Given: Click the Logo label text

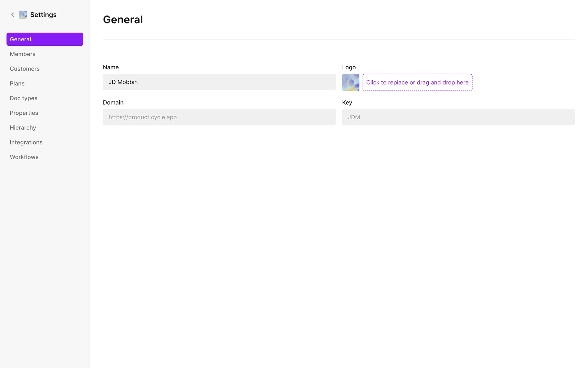Looking at the screenshot, I should point(349,67).
